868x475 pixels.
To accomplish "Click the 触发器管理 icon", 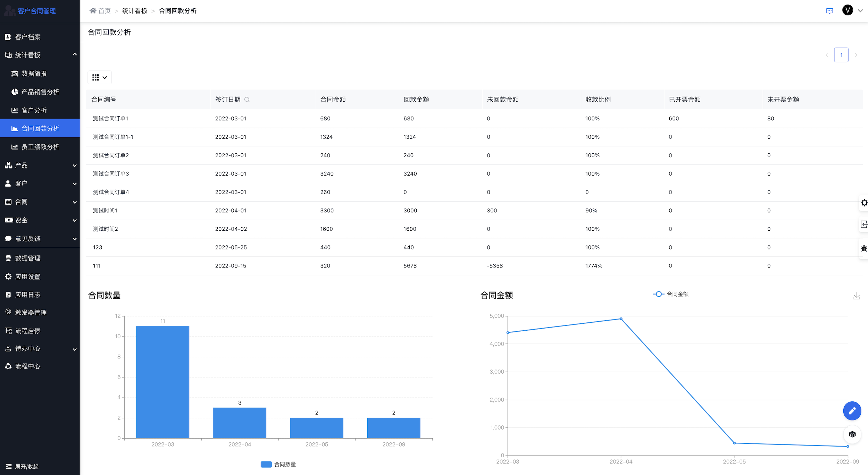I will pos(8,312).
